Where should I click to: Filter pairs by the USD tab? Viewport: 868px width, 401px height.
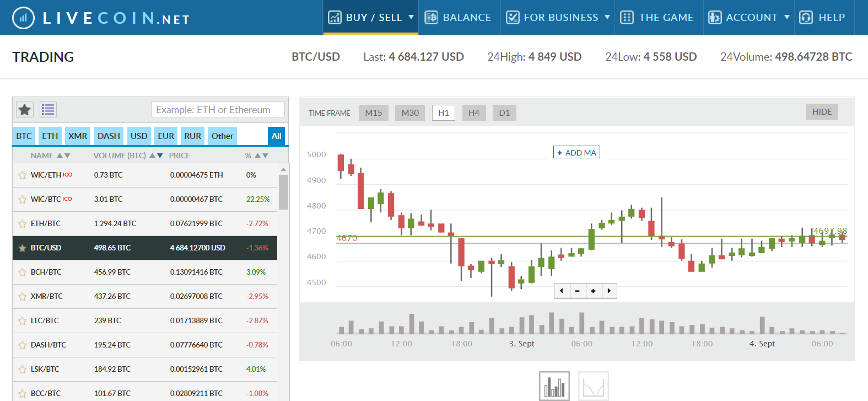pos(139,136)
